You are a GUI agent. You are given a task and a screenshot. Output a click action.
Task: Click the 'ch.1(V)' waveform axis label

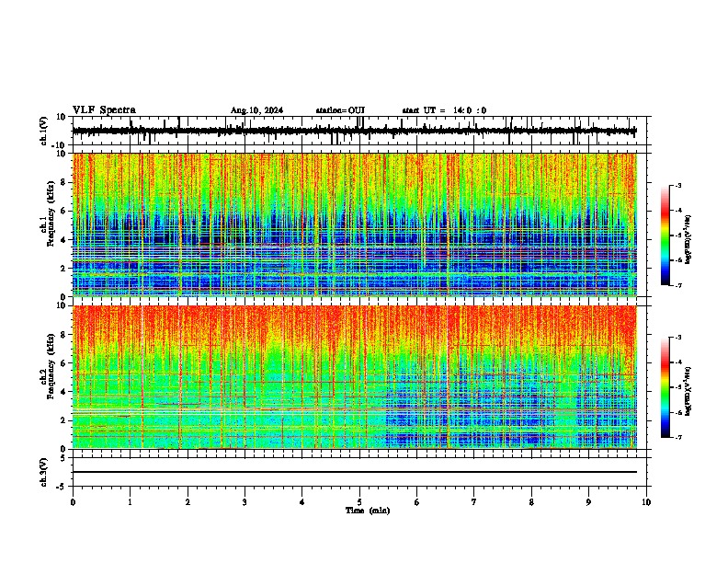(x=44, y=131)
